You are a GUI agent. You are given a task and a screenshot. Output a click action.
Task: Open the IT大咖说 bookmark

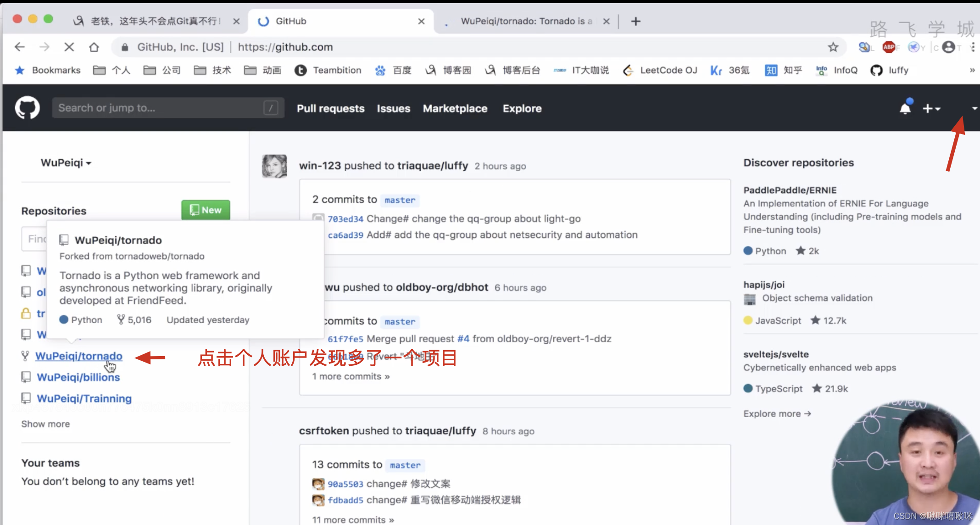(x=581, y=70)
